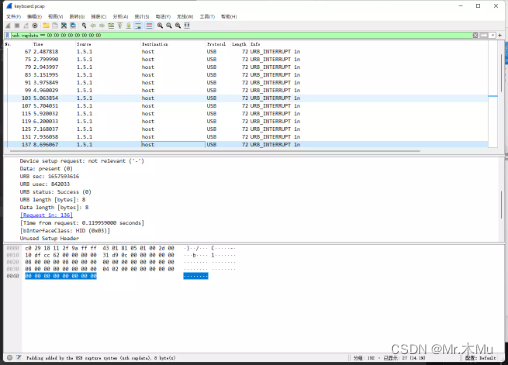Select packet row number 103
508x365 pixels.
pyautogui.click(x=246, y=98)
